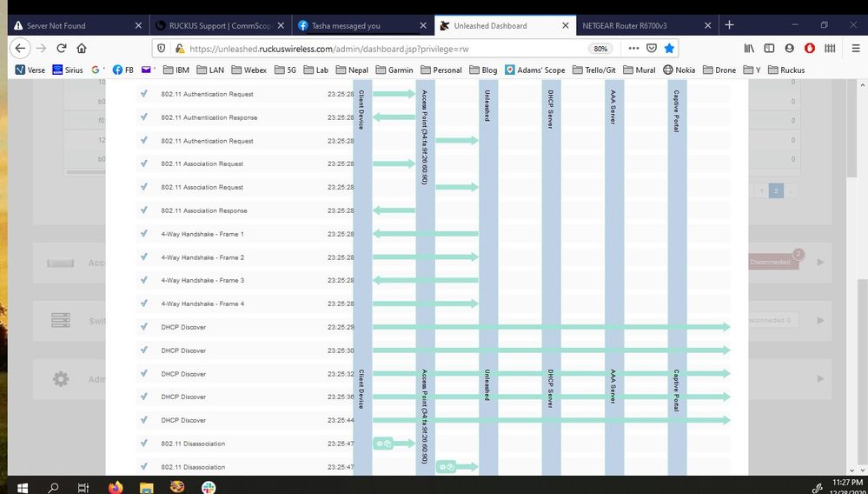Viewport: 868px width, 494px height.
Task: Open the page actions three-dots menu
Action: click(633, 49)
